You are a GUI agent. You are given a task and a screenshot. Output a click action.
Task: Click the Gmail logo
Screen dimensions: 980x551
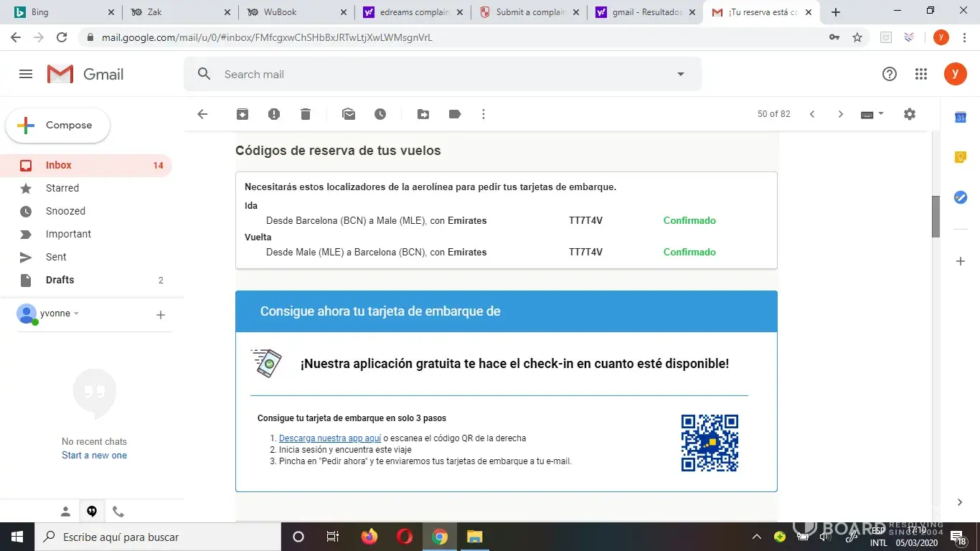[85, 74]
